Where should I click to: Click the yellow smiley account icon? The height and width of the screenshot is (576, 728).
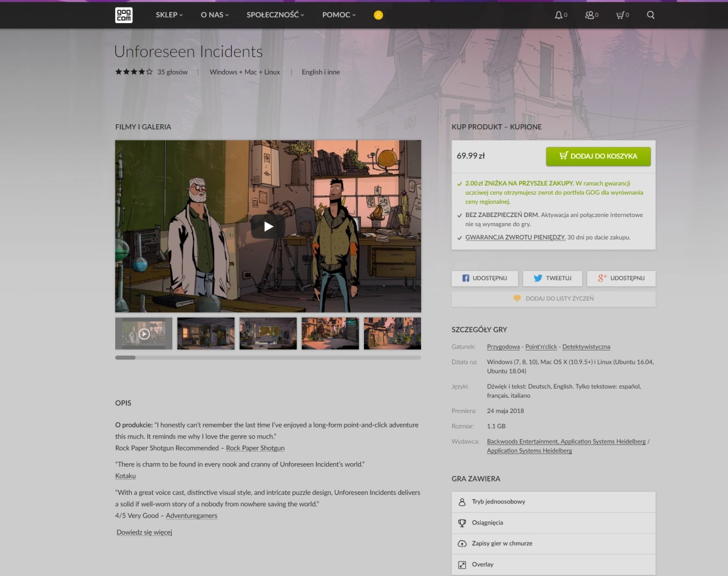coord(379,15)
